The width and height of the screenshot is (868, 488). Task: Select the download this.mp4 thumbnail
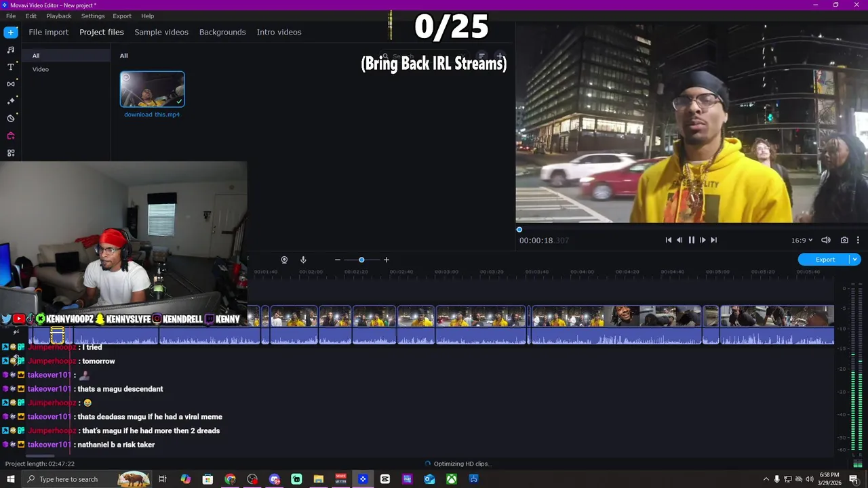coord(152,89)
